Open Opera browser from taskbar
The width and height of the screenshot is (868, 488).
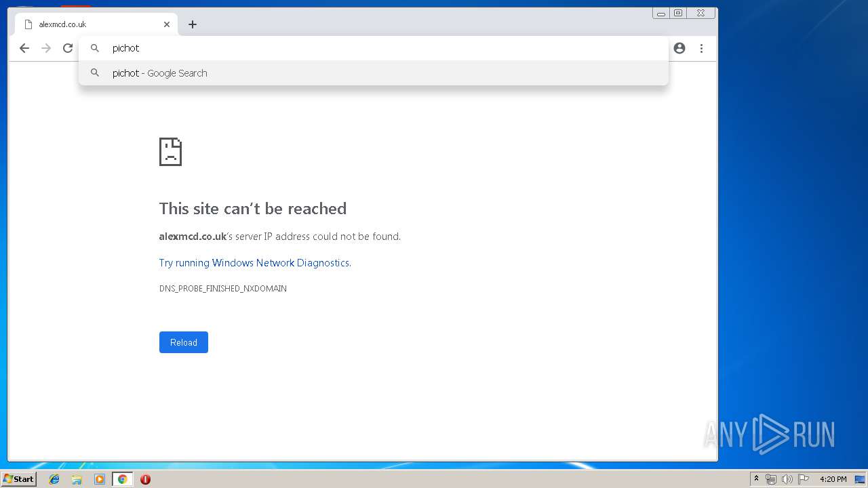pyautogui.click(x=145, y=479)
